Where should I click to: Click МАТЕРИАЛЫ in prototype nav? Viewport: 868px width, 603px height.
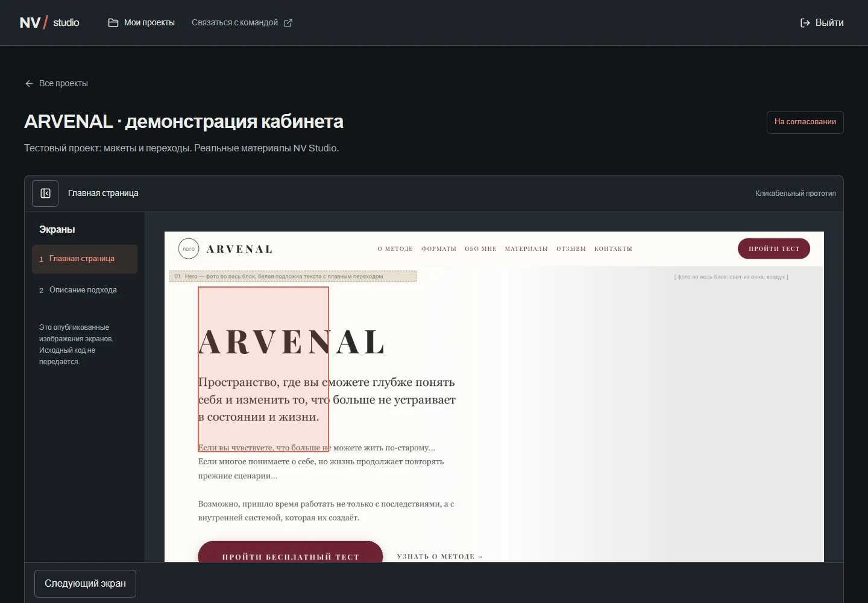[x=526, y=249]
